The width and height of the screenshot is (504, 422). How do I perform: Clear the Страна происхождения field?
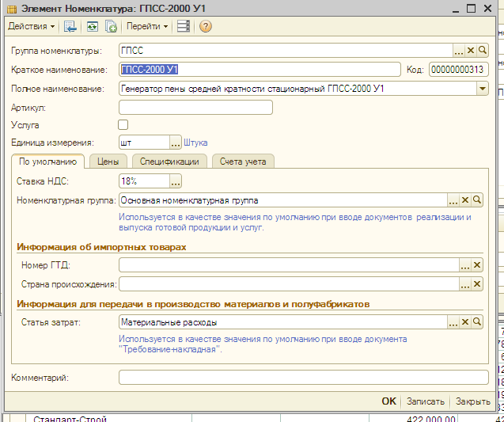coord(477,284)
